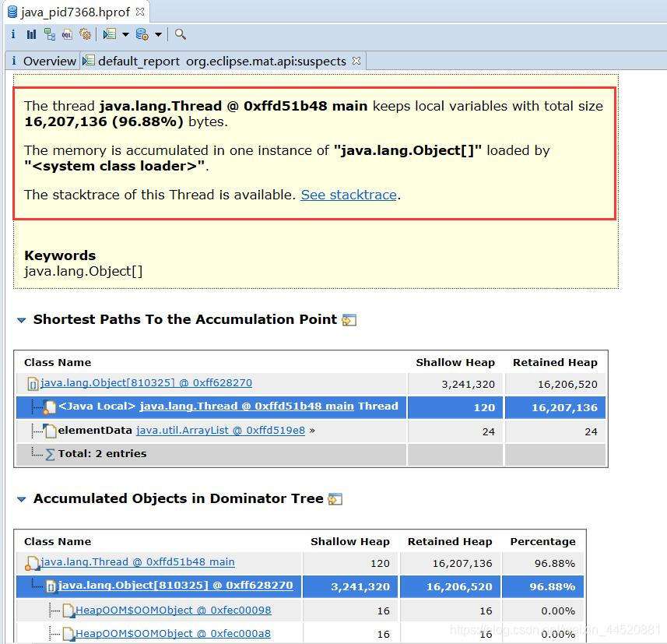
Task: Open the Dominator Tree toolbar icon
Action: [x=49, y=34]
